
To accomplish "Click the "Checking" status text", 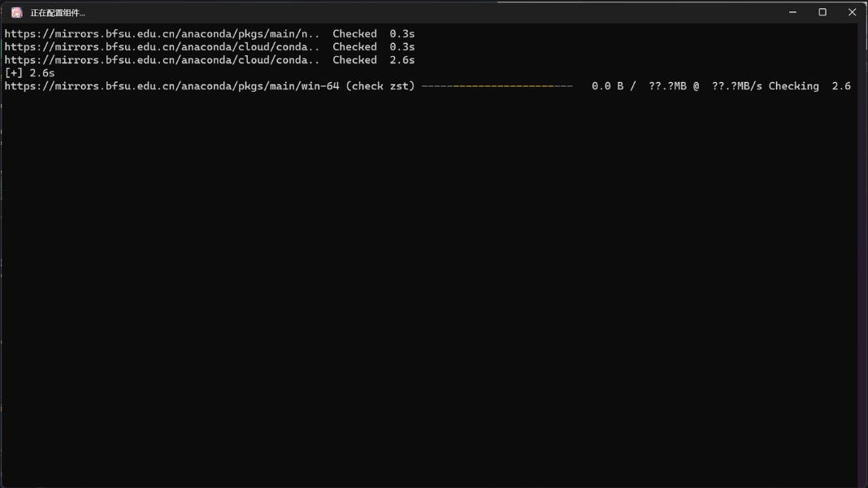I will pos(794,86).
